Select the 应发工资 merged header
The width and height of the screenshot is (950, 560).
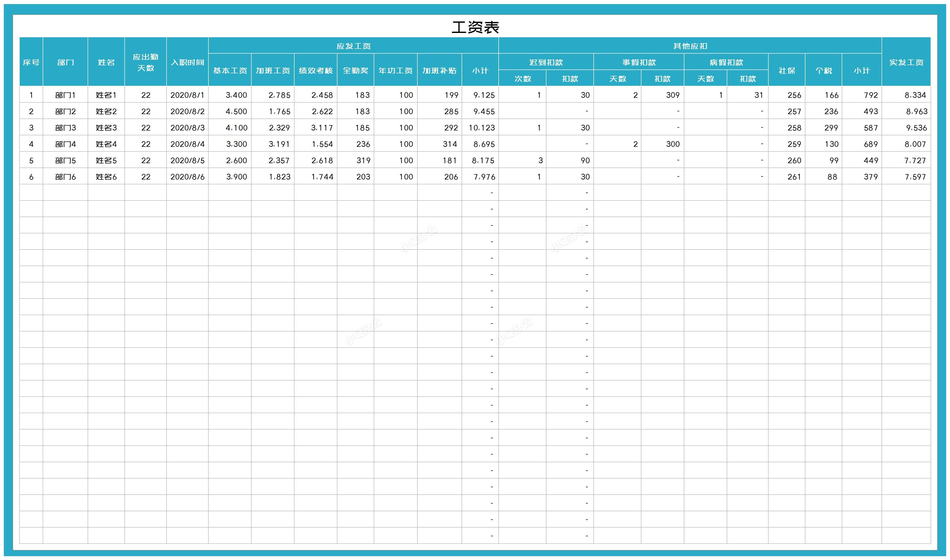pyautogui.click(x=353, y=46)
